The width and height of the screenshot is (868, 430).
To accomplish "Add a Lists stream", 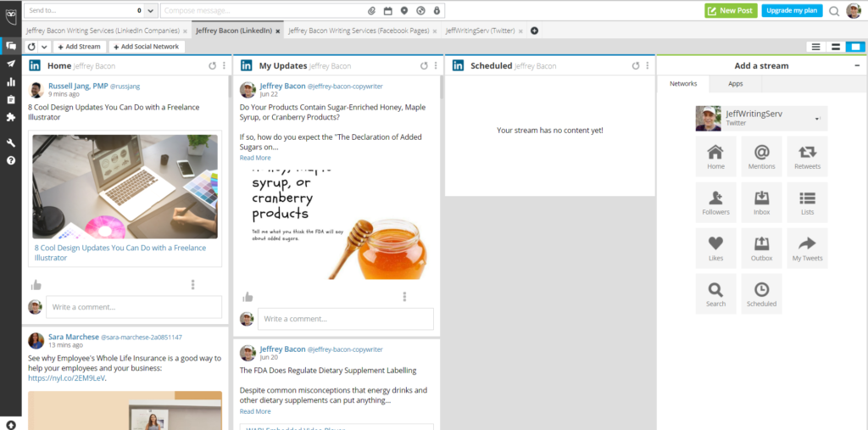I will point(807,202).
